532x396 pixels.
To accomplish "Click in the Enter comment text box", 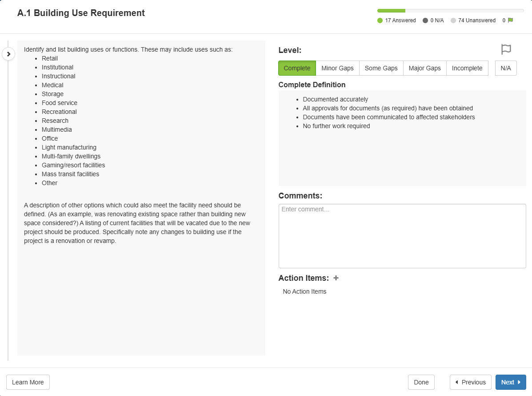I will tap(402, 236).
